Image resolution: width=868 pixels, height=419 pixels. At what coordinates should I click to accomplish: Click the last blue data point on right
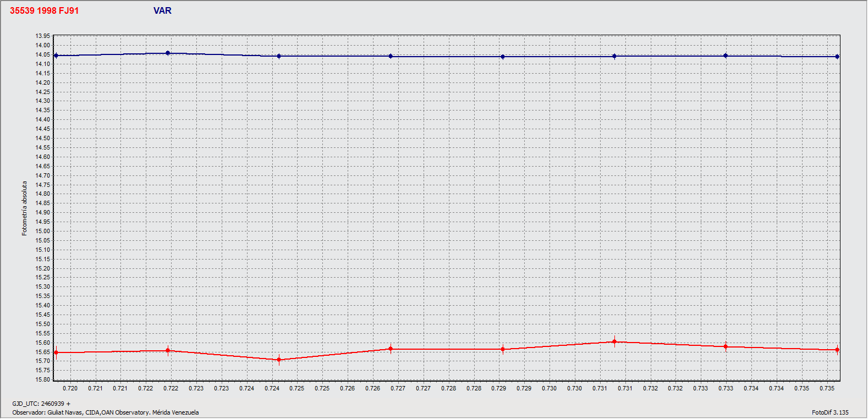pyautogui.click(x=837, y=57)
